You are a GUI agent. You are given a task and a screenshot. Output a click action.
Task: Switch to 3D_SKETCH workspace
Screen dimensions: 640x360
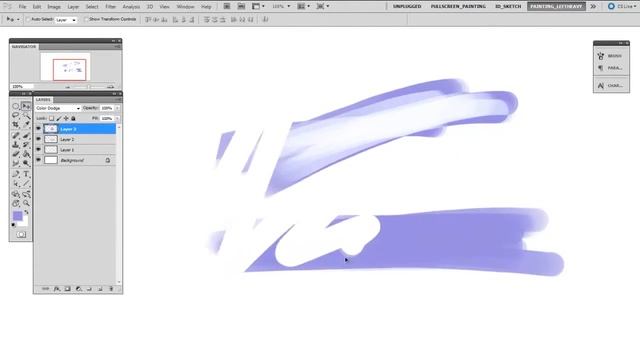pos(508,7)
